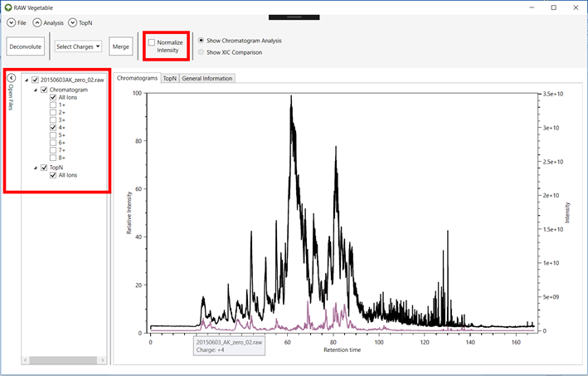Click the Charge: +4 chart tooltip
The image size is (588, 376).
coord(229,346)
